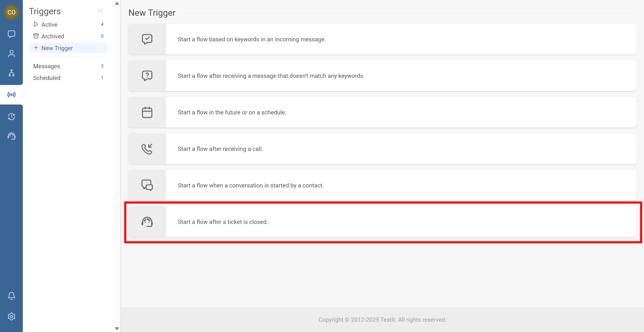Open the Campaigns clock icon in the sidebar

coord(11,117)
